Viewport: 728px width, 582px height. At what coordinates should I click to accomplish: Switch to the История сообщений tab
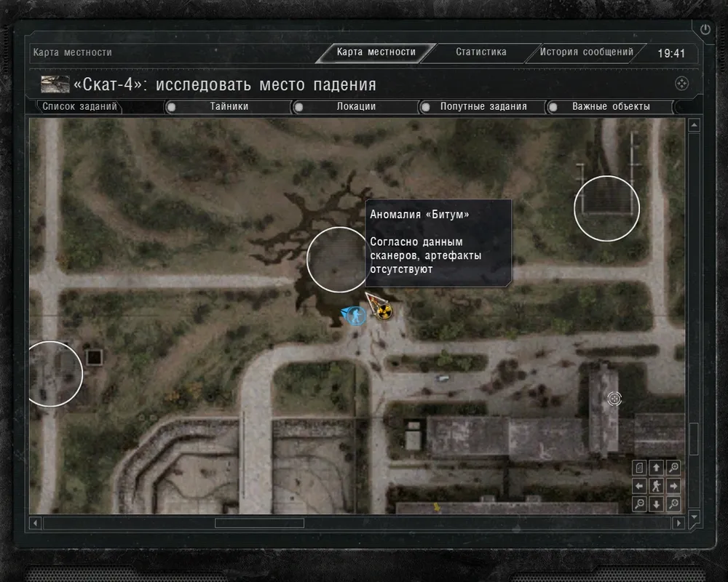click(586, 52)
